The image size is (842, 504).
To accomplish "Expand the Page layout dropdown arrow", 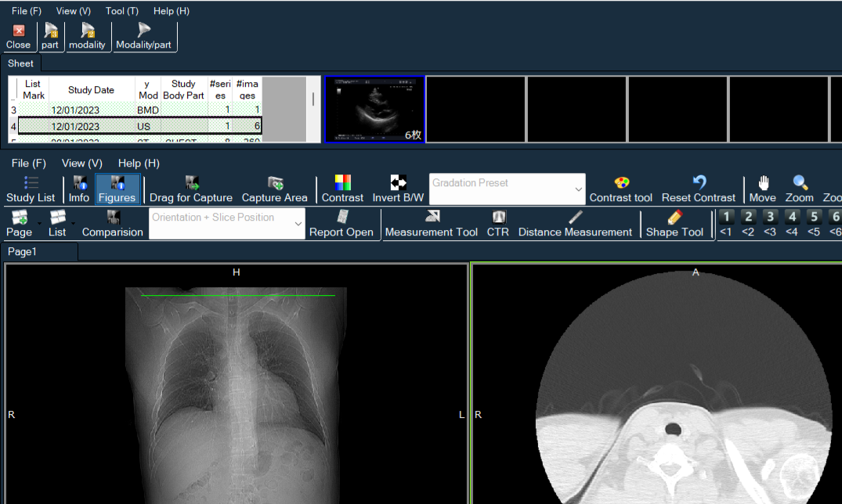I will click(39, 224).
